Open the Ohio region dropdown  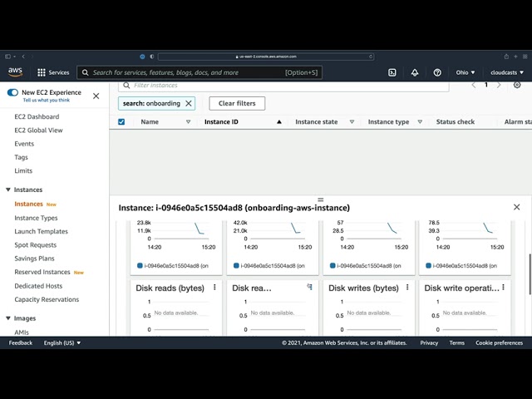pos(465,72)
